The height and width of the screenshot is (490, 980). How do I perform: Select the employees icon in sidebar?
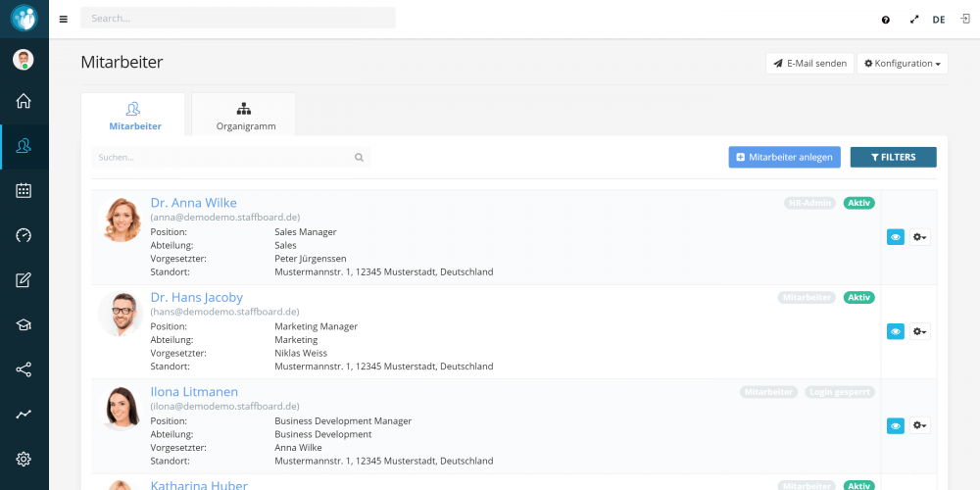coord(24,146)
